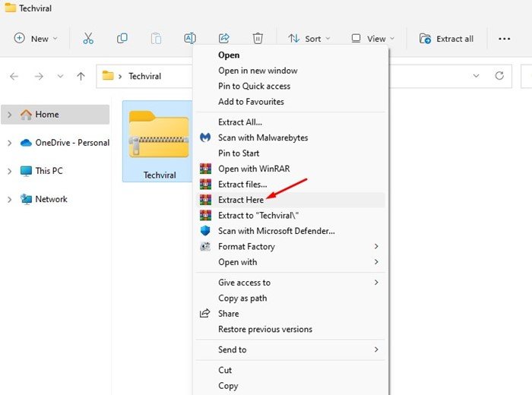Viewport: 532px width, 395px height.
Task: Open the Format Factory submenu
Action: [x=290, y=246]
